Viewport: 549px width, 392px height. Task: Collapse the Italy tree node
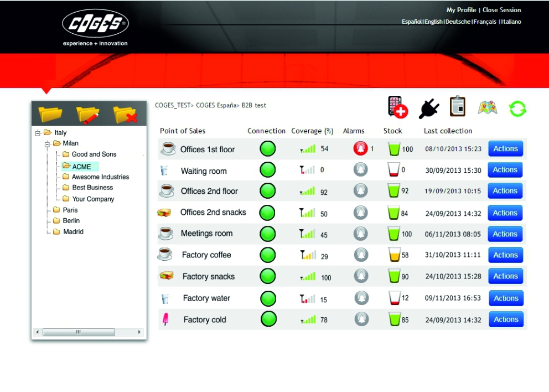(37, 133)
